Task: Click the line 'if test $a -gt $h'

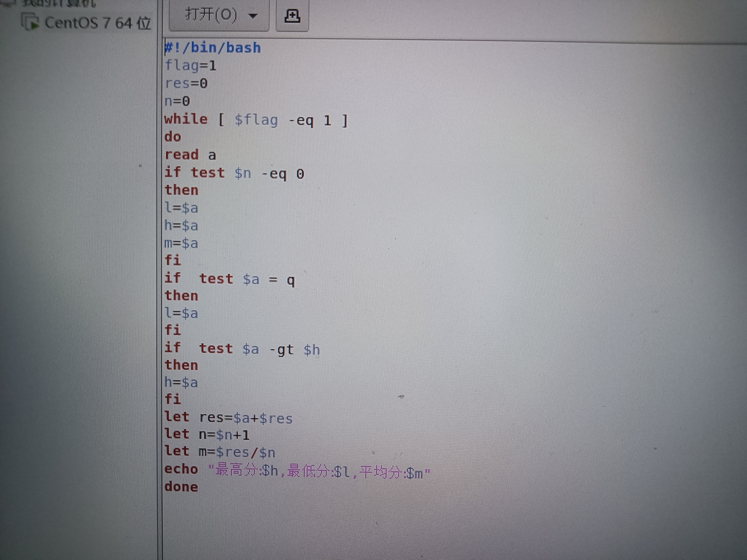Action: coord(242,349)
